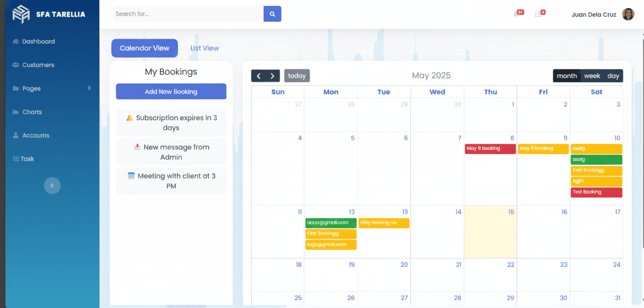Screen dimensions: 644x308
Task: Open the task list icon in the header
Action: tap(540, 14)
